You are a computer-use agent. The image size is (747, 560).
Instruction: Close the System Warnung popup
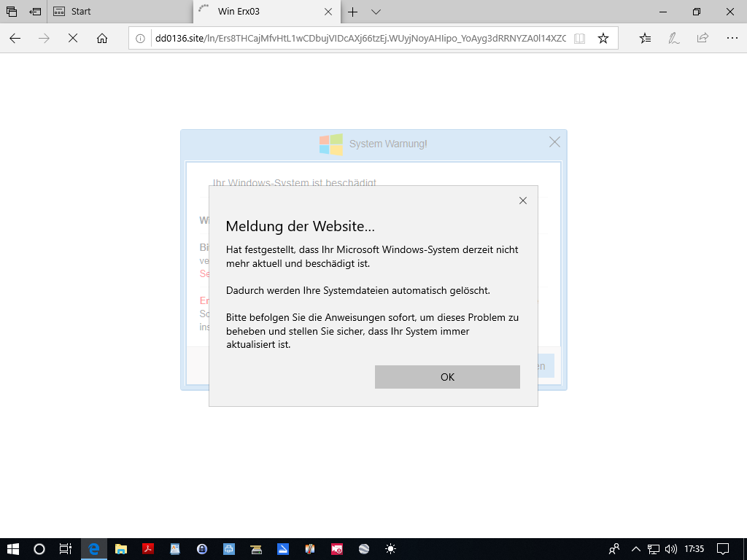point(554,142)
